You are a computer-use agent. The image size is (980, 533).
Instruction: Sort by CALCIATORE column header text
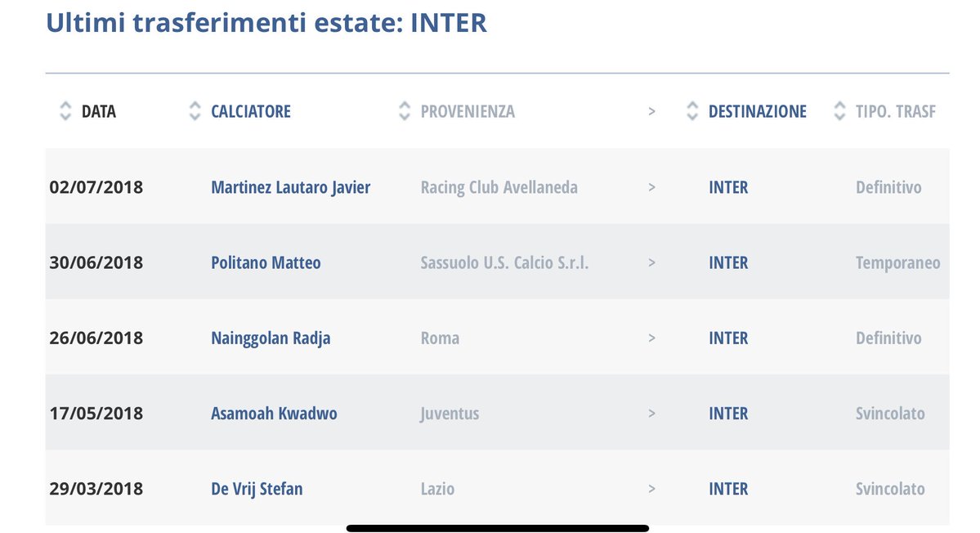251,112
